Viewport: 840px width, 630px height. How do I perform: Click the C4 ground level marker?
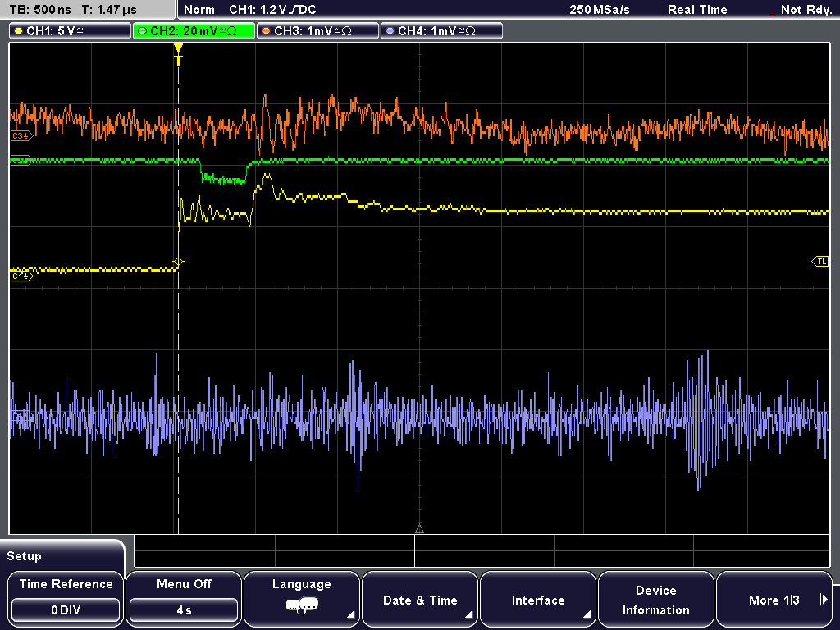coord(21,416)
